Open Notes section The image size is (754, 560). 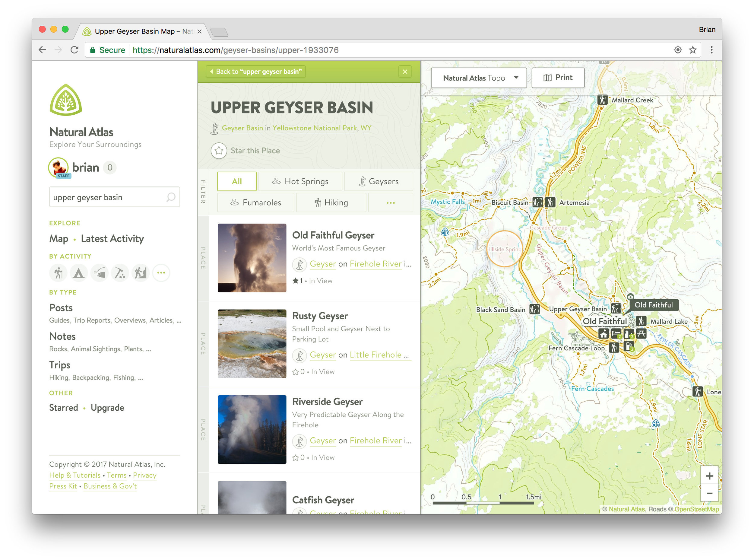[x=62, y=337]
